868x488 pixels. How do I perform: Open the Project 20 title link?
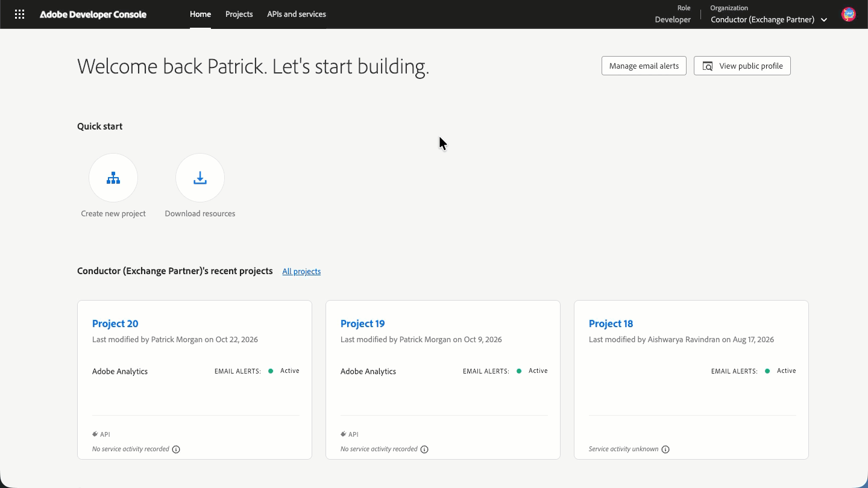point(115,324)
